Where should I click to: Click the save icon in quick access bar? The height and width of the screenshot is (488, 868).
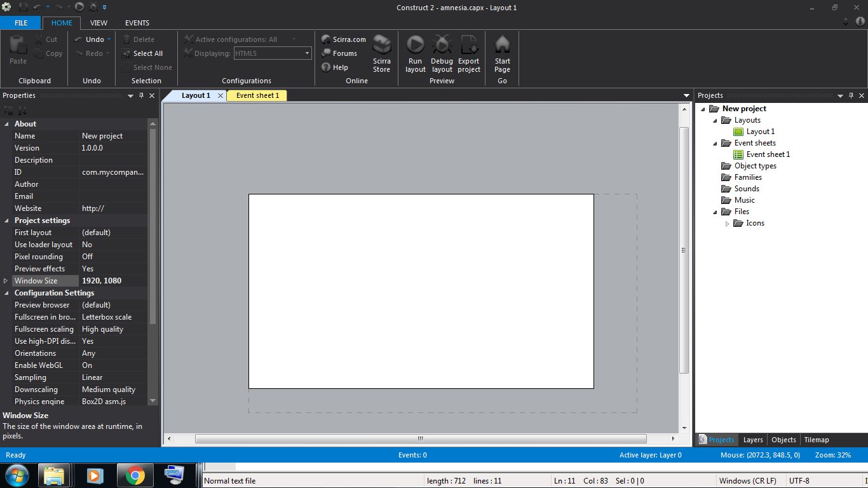click(x=24, y=7)
